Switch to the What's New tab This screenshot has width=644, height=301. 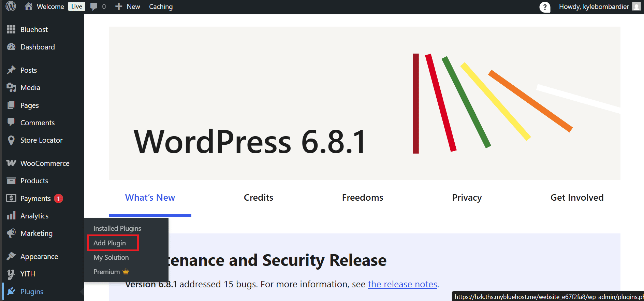pyautogui.click(x=150, y=198)
